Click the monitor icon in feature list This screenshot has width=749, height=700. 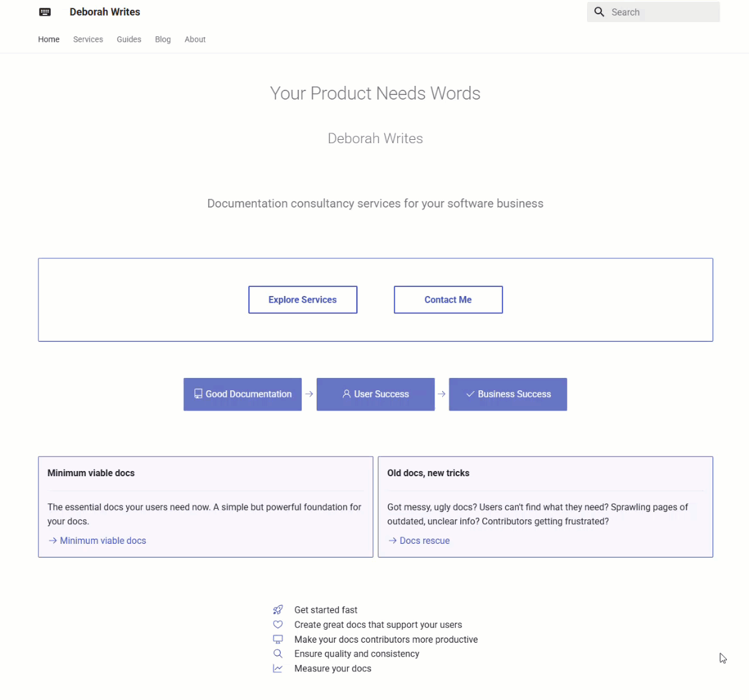tap(278, 639)
